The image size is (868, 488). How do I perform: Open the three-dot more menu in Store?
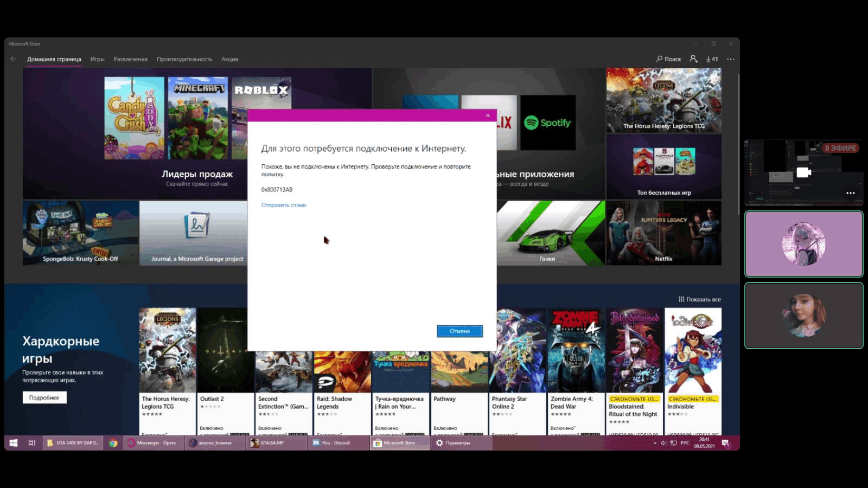(x=731, y=59)
